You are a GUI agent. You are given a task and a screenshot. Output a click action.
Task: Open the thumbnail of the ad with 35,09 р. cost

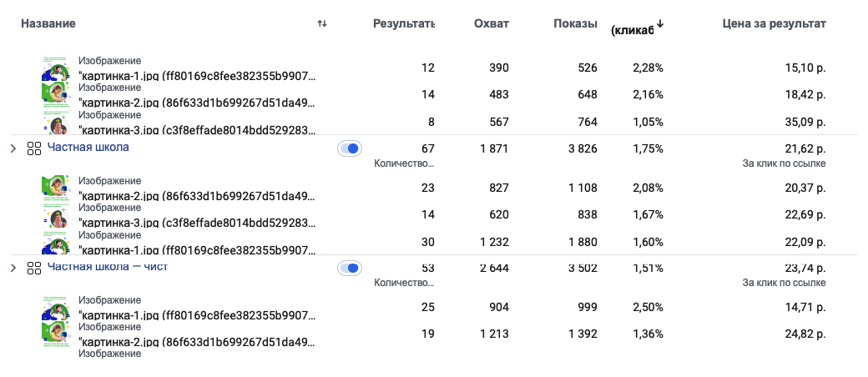55,123
